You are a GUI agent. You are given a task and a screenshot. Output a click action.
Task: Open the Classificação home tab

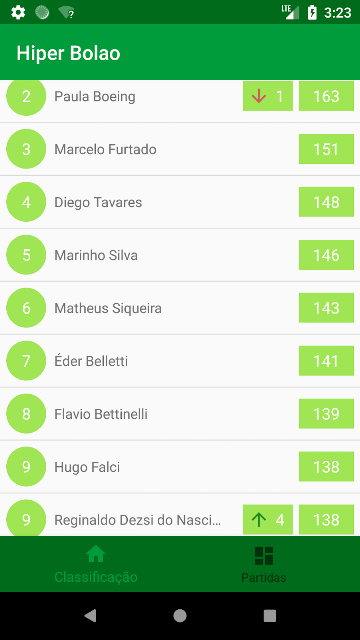[x=96, y=564]
